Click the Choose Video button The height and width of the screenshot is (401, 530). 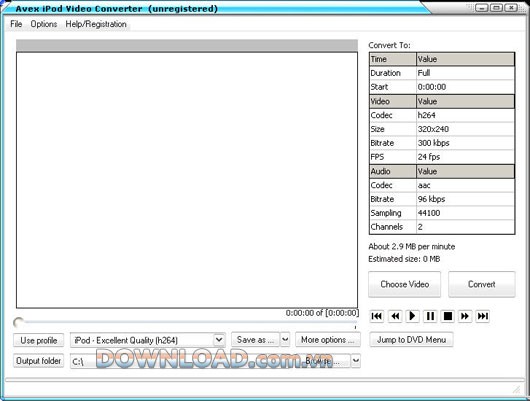click(x=405, y=284)
